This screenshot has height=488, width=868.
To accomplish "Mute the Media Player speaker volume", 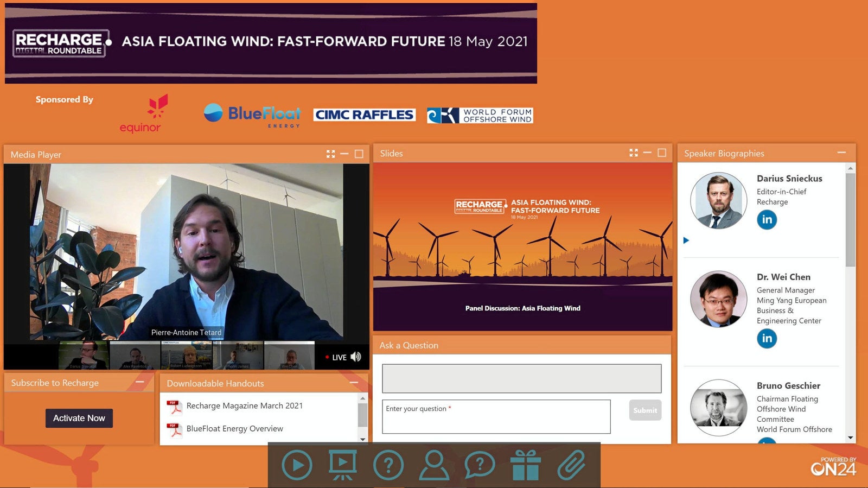I will coord(356,357).
